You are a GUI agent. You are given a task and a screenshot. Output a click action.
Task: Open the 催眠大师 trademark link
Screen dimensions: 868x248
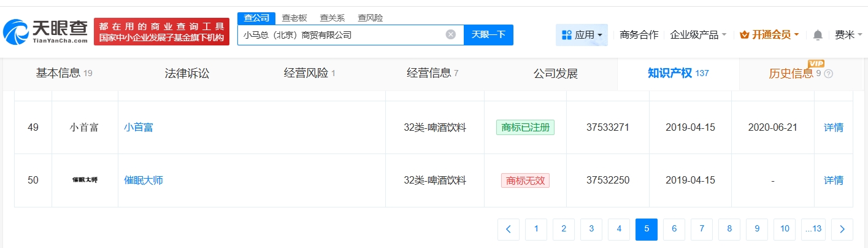point(144,180)
